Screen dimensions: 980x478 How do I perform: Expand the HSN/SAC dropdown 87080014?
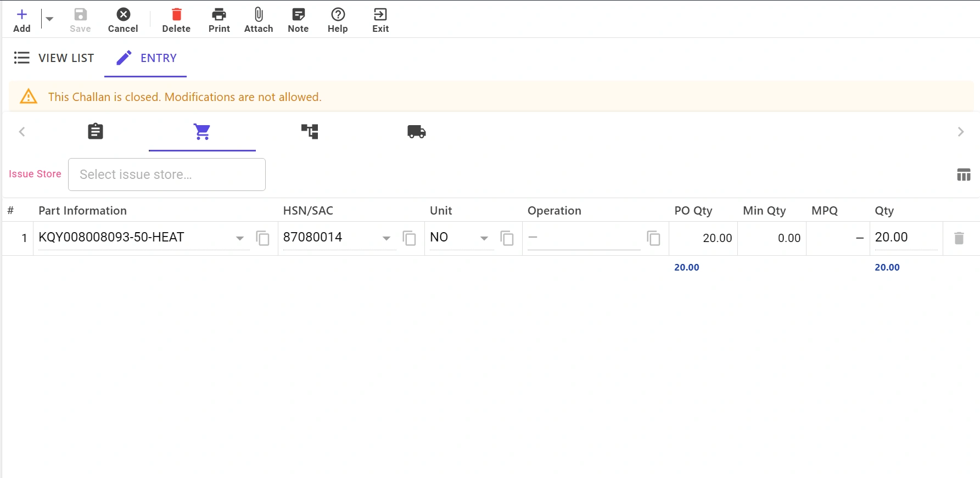click(x=387, y=238)
